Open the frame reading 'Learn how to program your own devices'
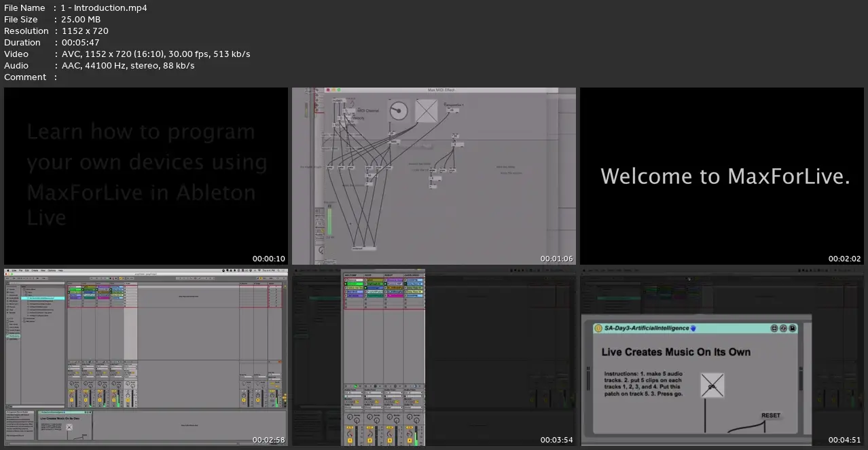This screenshot has width=868, height=450. tap(146, 176)
